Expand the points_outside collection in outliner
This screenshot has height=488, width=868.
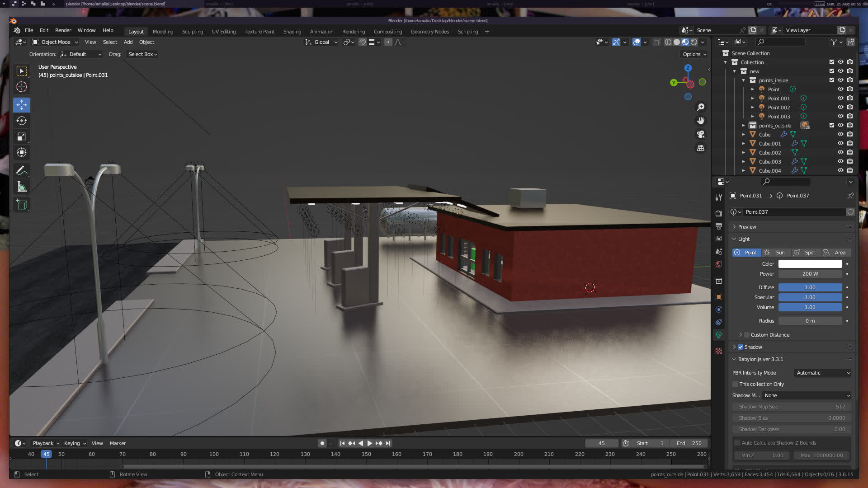[743, 126]
